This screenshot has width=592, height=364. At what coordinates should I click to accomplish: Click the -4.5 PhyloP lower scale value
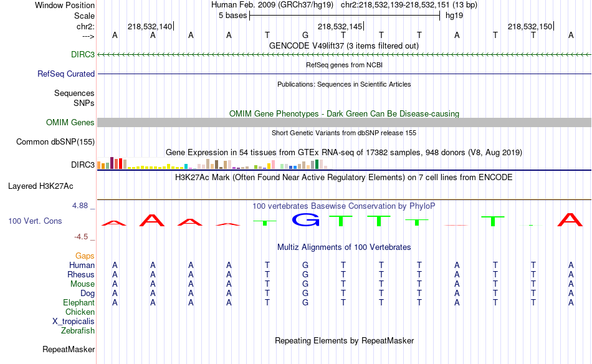[x=81, y=237]
